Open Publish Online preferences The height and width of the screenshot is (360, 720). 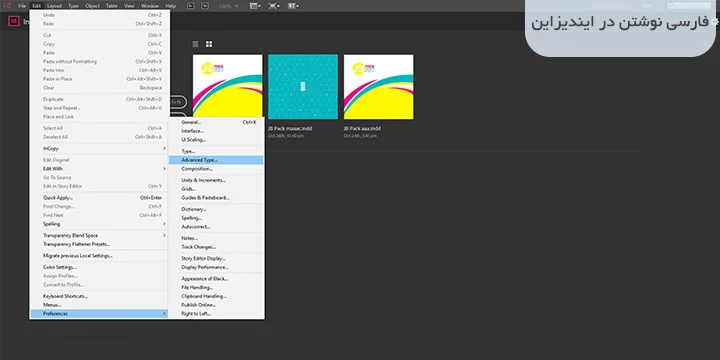coord(216,305)
